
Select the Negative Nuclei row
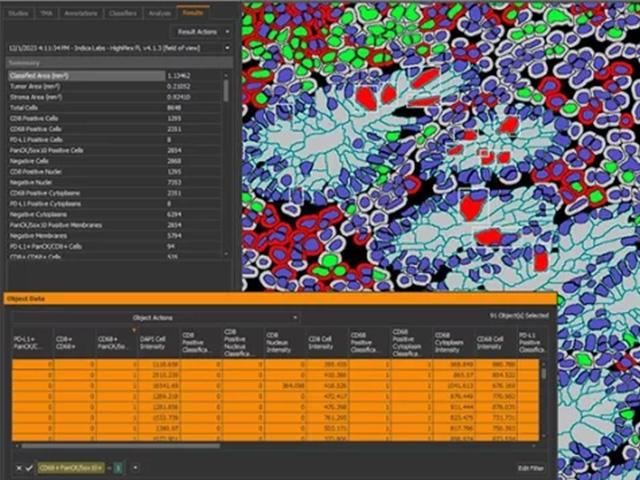[114, 182]
